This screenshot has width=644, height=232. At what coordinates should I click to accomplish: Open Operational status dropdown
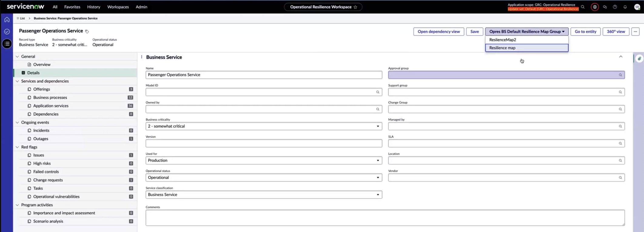click(x=264, y=177)
